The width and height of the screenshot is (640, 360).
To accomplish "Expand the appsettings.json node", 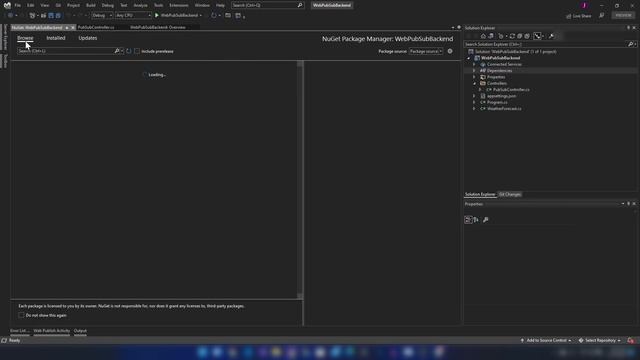I will point(474,96).
